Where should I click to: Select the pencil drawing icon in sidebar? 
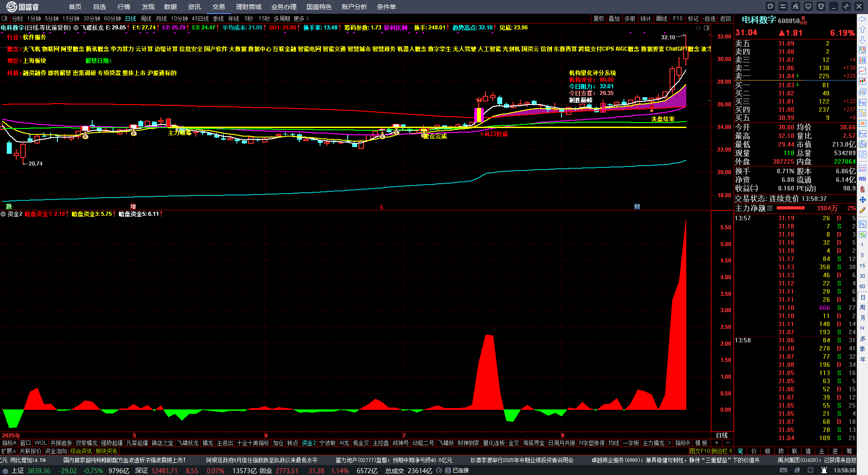[863, 210]
